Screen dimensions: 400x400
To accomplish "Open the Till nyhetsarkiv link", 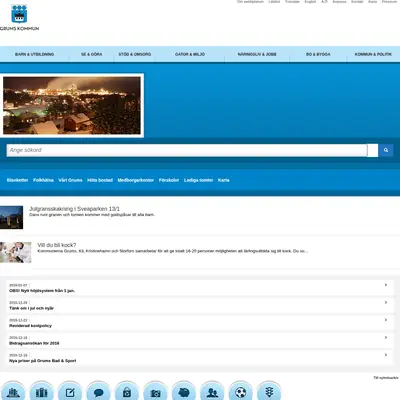I will coord(386,378).
